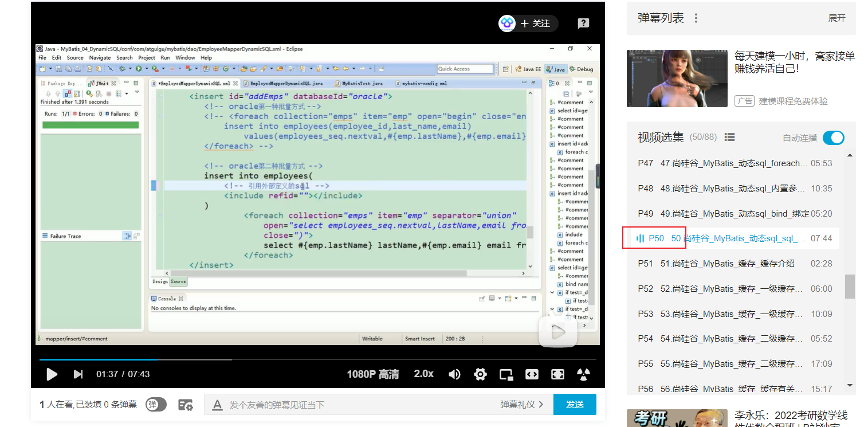Image resolution: width=868 pixels, height=427 pixels.
Task: Expand the if test node in Outline
Action: point(552,292)
